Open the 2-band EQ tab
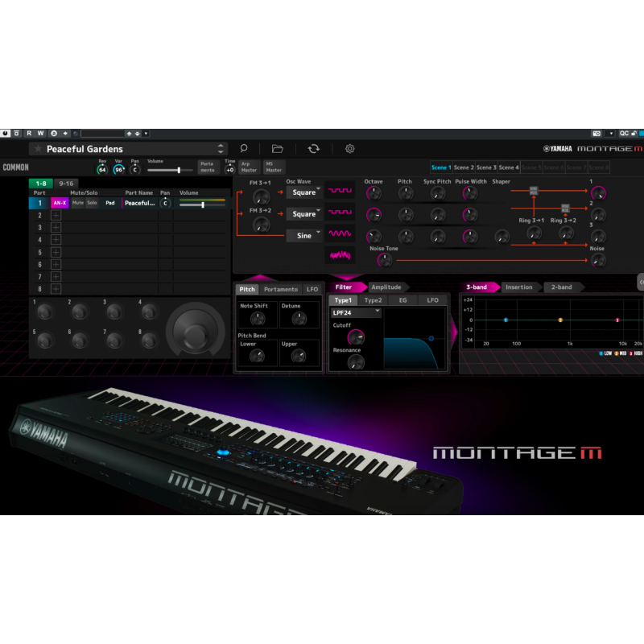This screenshot has width=644, height=644. (561, 287)
